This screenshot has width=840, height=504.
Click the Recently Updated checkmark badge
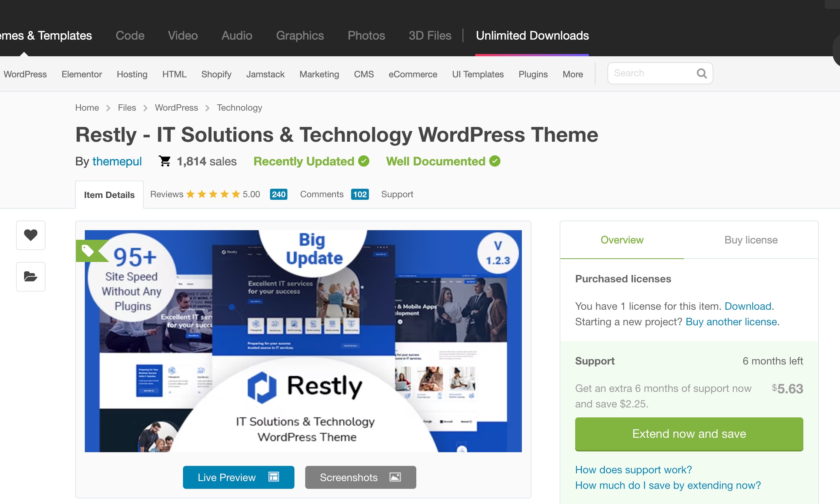(x=364, y=161)
